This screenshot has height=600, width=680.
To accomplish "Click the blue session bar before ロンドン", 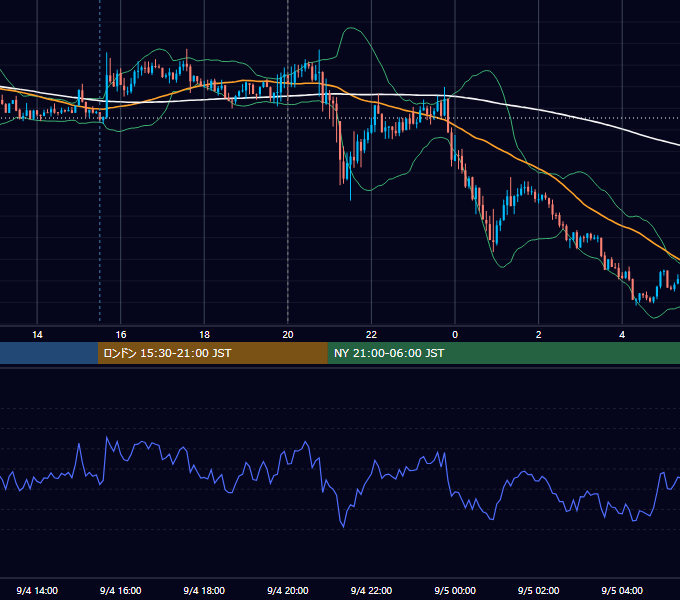I will [x=49, y=353].
